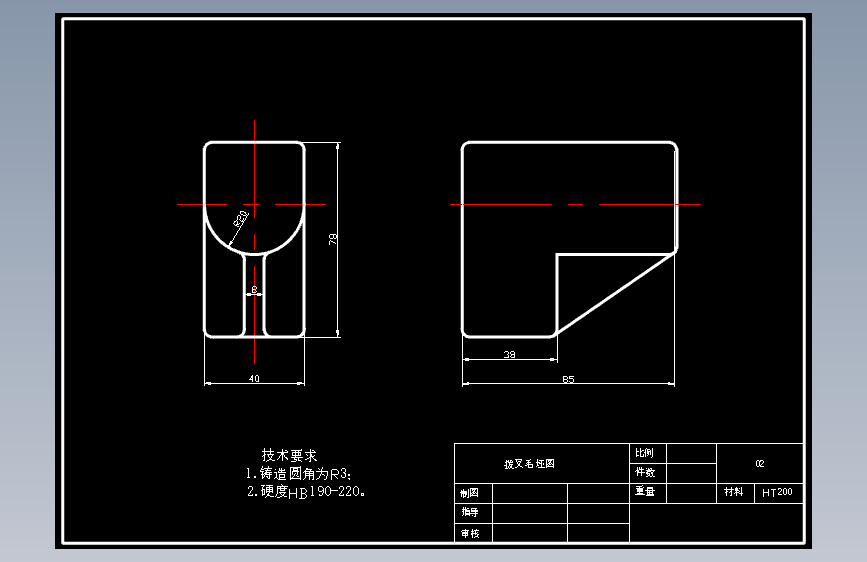Click the empty cell next to 比例

tap(691, 453)
